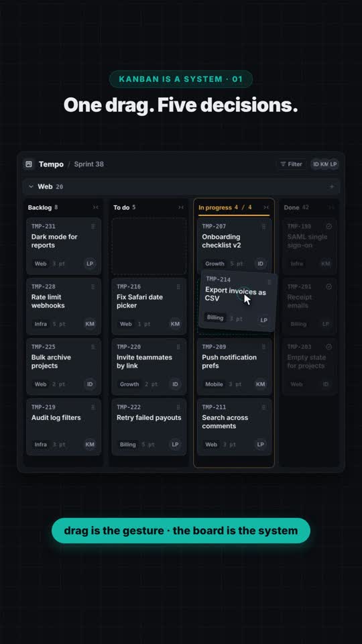This screenshot has width=362, height=644.
Task: Click the Tempo project name
Action: [x=52, y=164]
